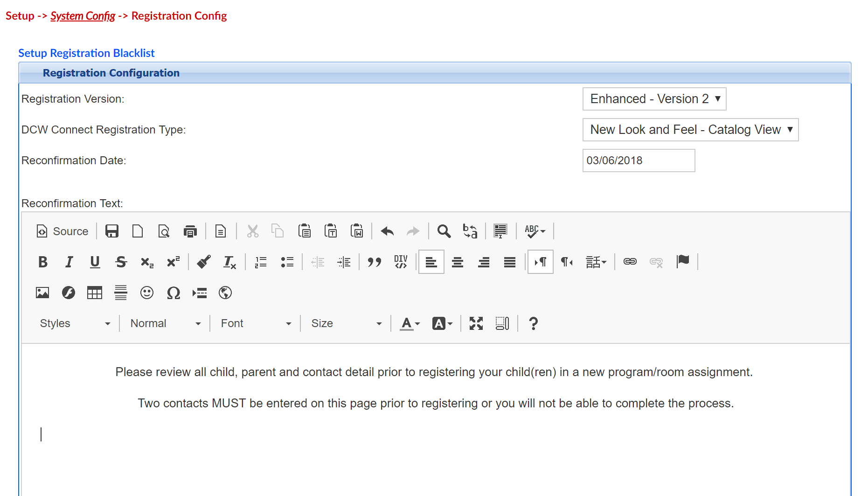Click the System Config link
Image resolution: width=868 pixels, height=496 pixels.
coord(82,15)
